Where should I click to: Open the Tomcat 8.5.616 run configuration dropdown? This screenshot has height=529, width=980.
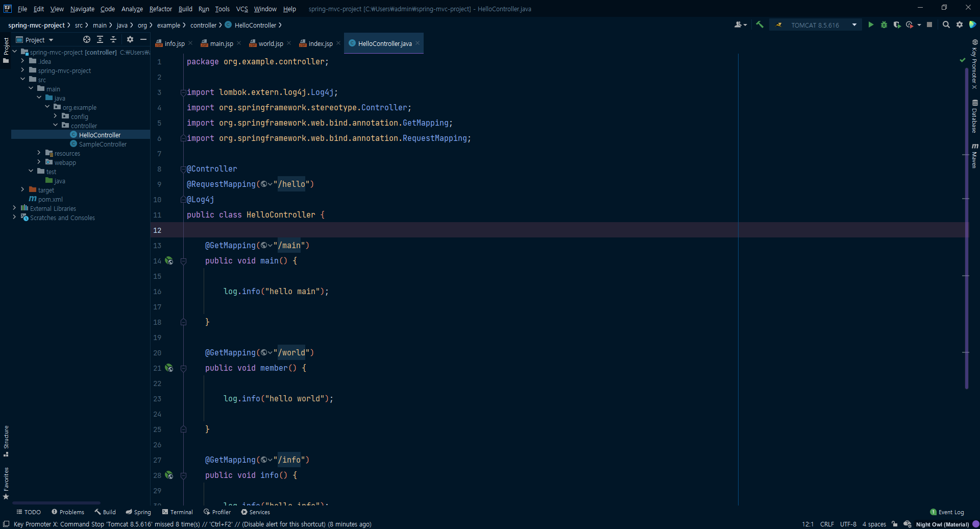point(816,25)
